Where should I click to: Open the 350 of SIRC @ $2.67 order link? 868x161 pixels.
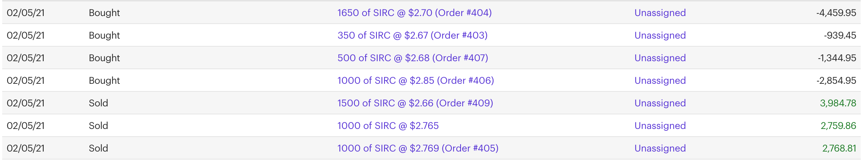coord(412,35)
